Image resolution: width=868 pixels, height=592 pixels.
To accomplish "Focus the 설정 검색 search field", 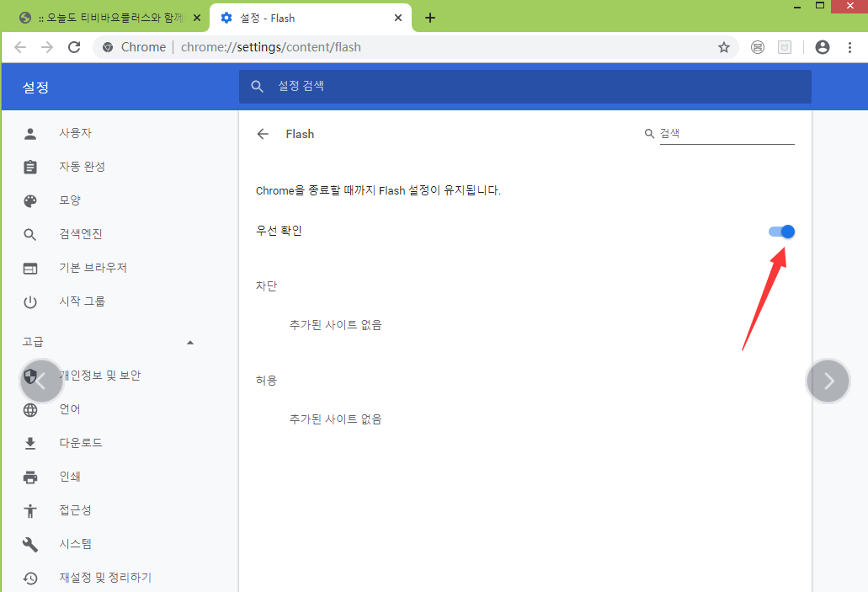I will click(525, 87).
